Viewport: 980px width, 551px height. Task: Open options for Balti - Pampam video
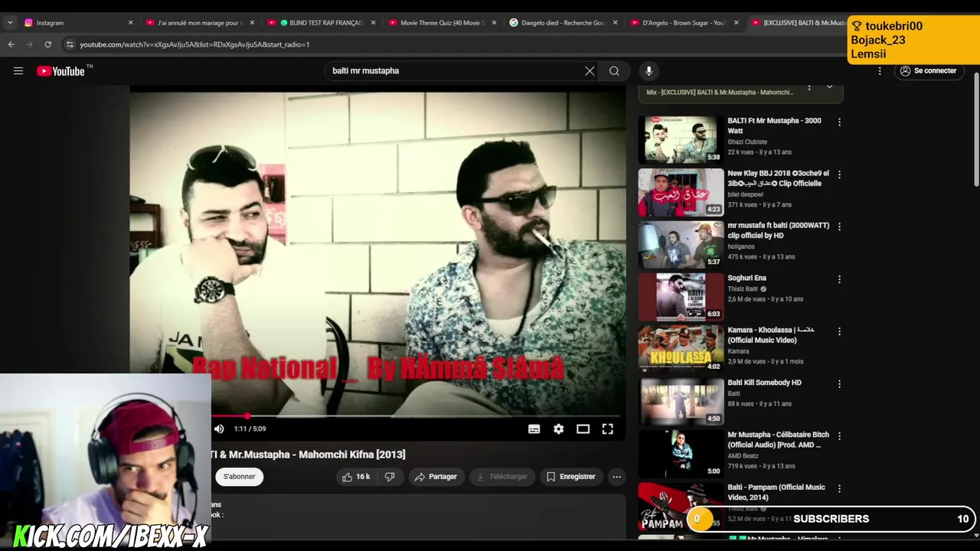pyautogui.click(x=839, y=488)
